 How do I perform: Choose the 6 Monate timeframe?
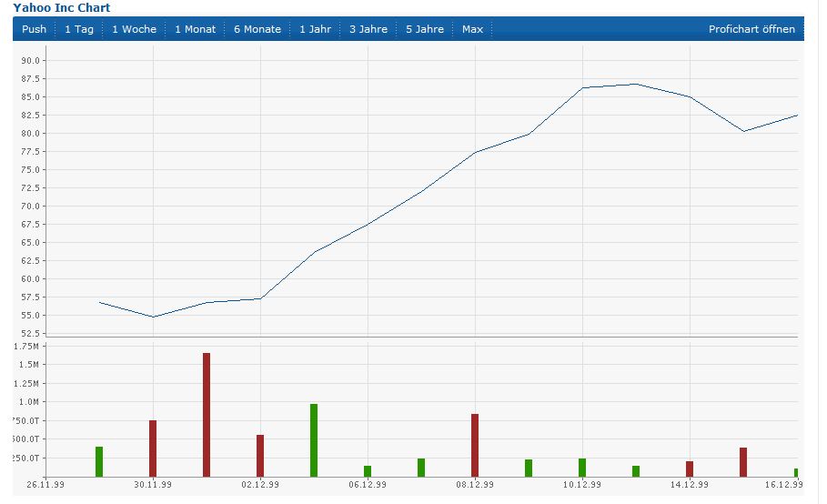click(x=257, y=29)
